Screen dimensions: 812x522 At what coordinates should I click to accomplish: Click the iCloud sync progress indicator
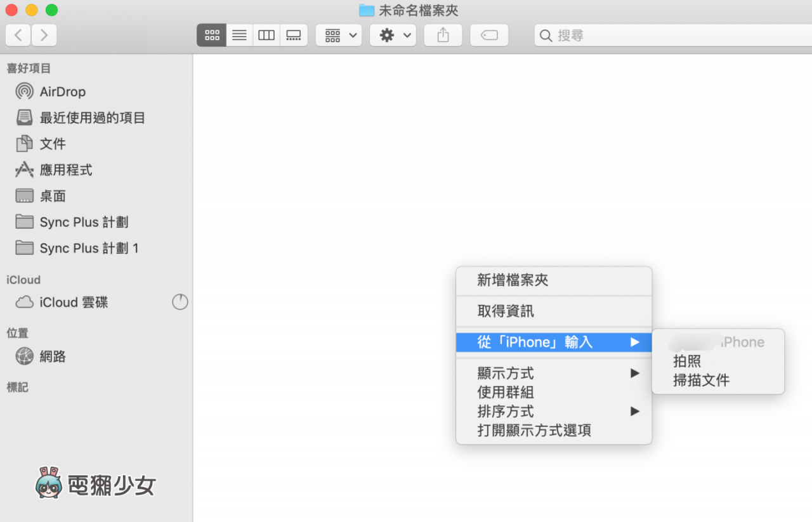(x=180, y=302)
